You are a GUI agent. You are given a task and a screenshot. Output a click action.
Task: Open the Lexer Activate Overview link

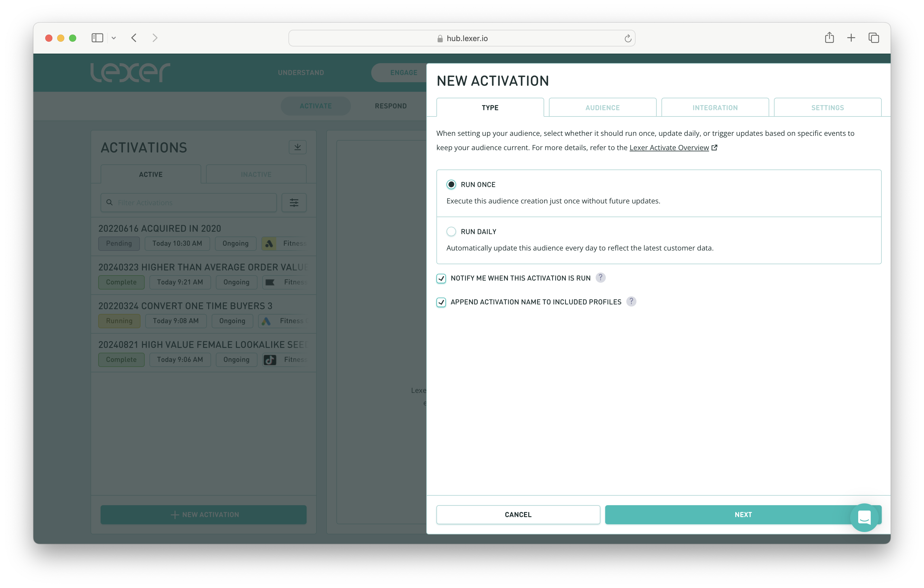(x=669, y=147)
